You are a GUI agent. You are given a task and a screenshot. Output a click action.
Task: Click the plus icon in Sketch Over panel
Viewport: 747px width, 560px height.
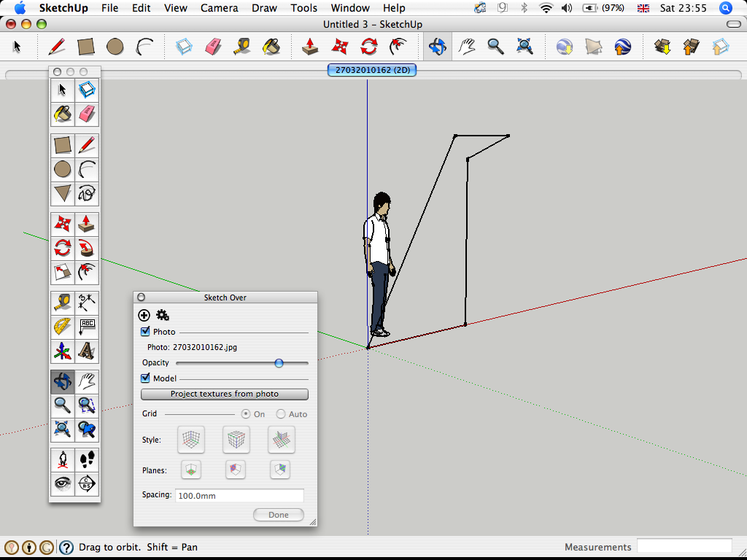click(144, 315)
